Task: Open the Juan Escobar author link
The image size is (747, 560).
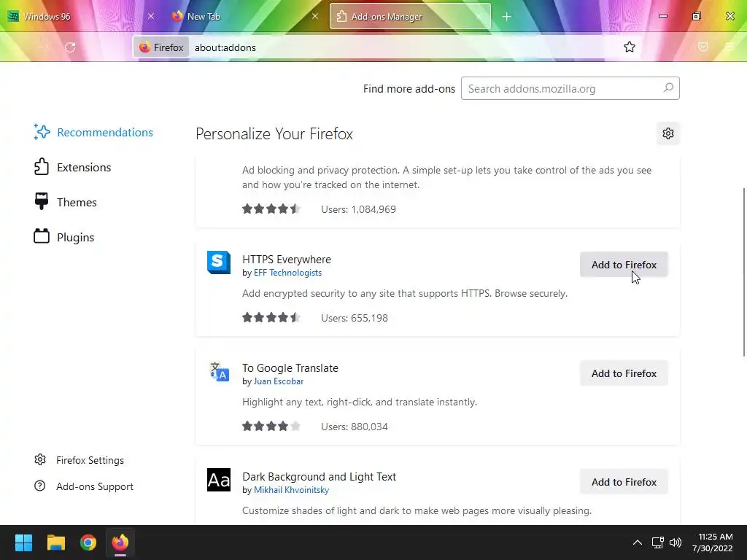Action: pos(279,381)
